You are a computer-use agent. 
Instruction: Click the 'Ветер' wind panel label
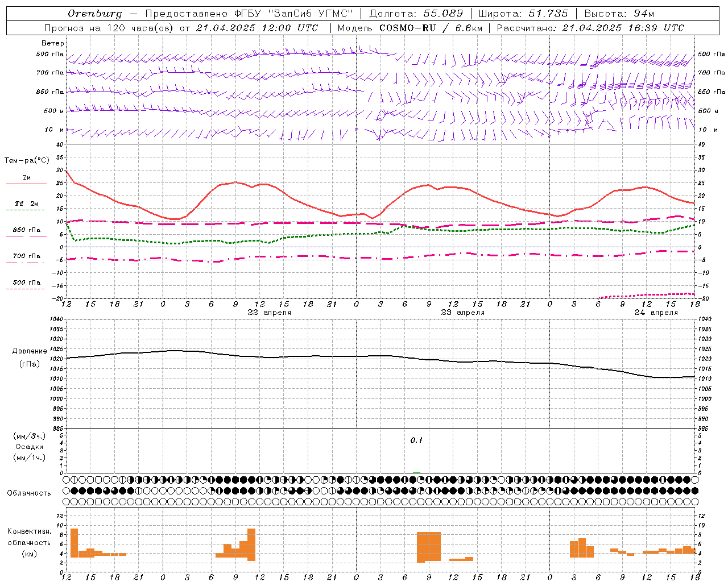pyautogui.click(x=53, y=43)
